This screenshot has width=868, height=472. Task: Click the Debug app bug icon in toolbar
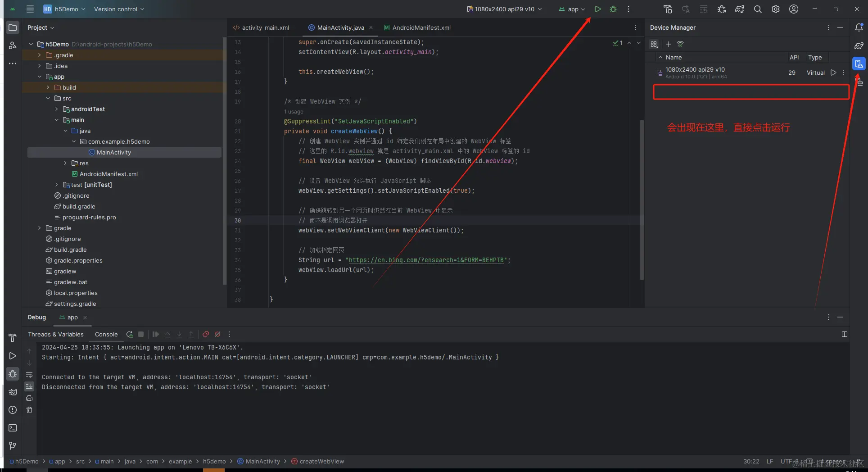(613, 9)
